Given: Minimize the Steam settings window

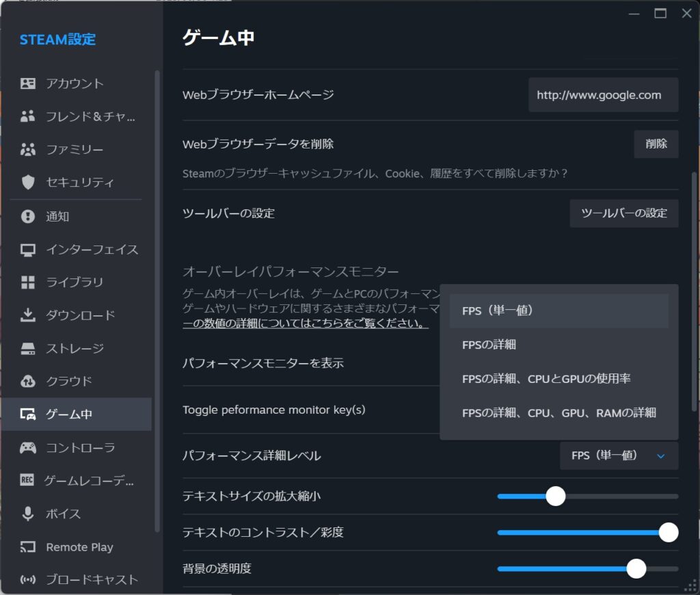Looking at the screenshot, I should (x=634, y=14).
